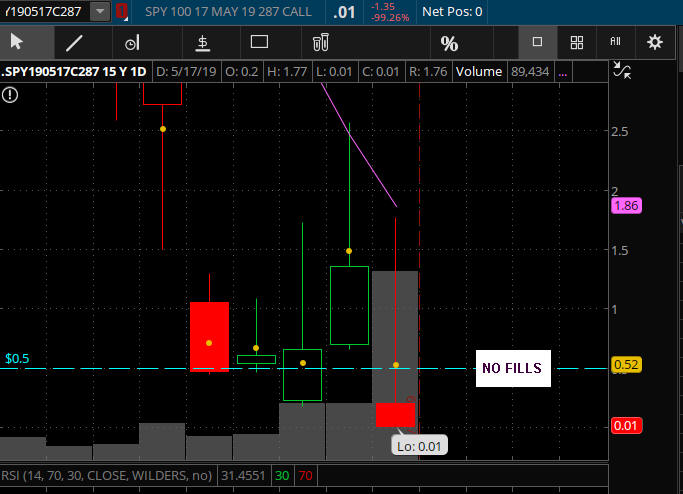
Task: Click the 0.01 red price bubble
Action: [x=626, y=426]
